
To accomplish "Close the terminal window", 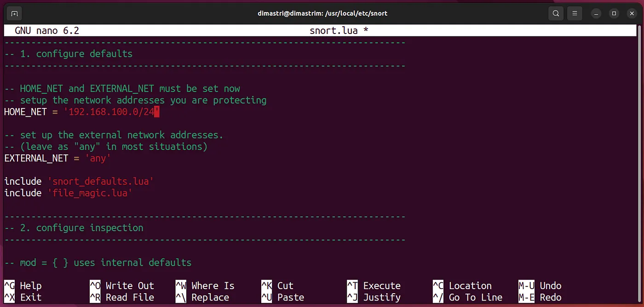I will (x=631, y=13).
